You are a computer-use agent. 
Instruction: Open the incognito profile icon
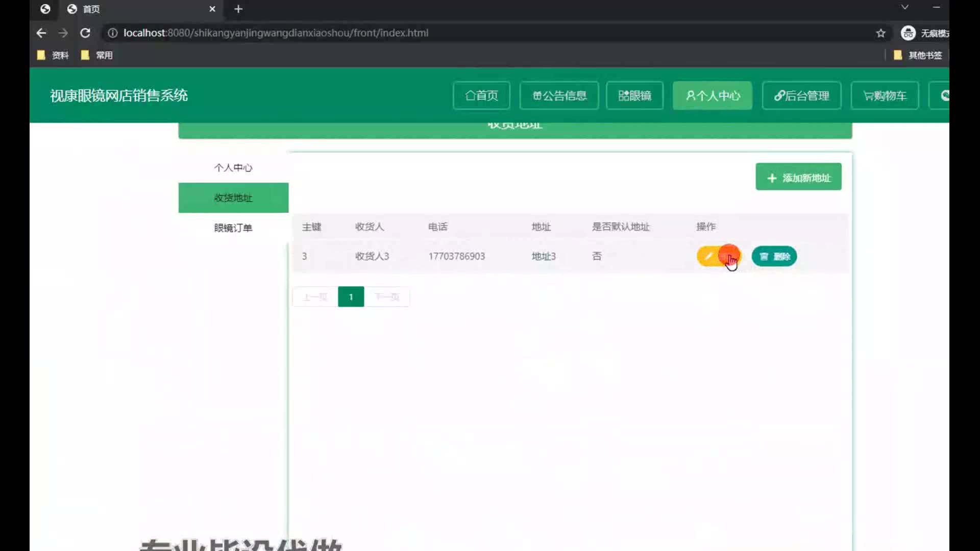coord(908,33)
